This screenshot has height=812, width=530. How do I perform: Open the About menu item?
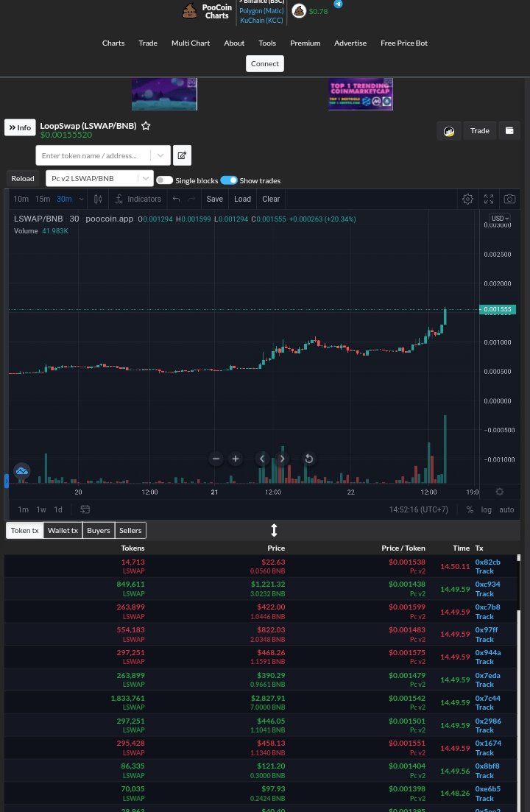tap(234, 43)
